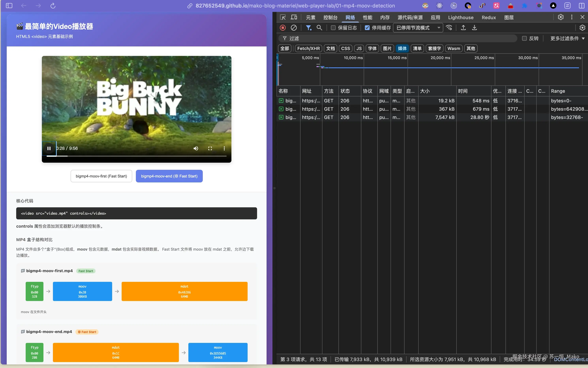This screenshot has height=368, width=588.
Task: Open video player more options menu
Action: 224,148
